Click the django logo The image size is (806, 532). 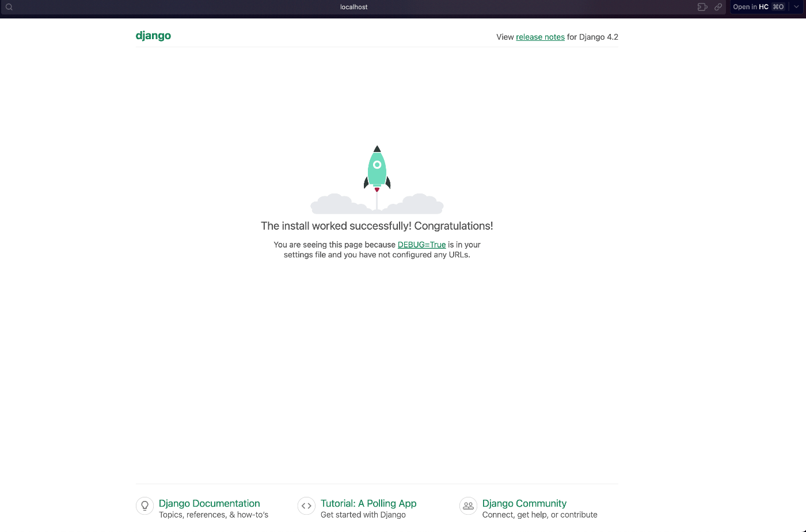click(153, 36)
